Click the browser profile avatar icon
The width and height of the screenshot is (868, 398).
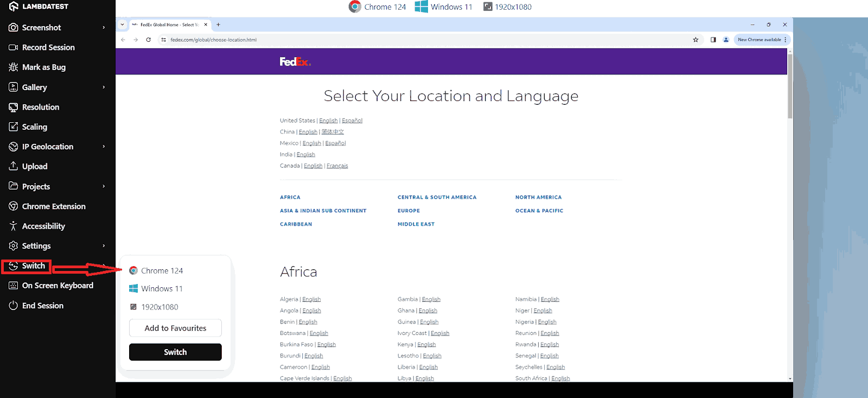[x=726, y=40]
